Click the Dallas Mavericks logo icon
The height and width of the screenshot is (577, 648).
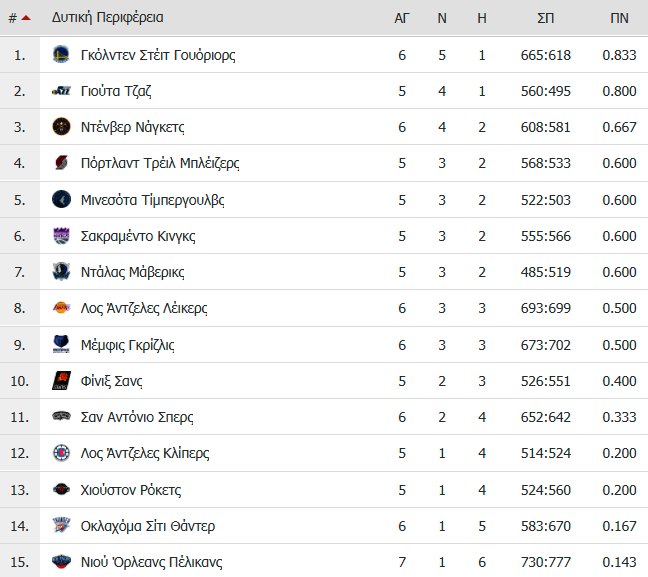(61, 272)
